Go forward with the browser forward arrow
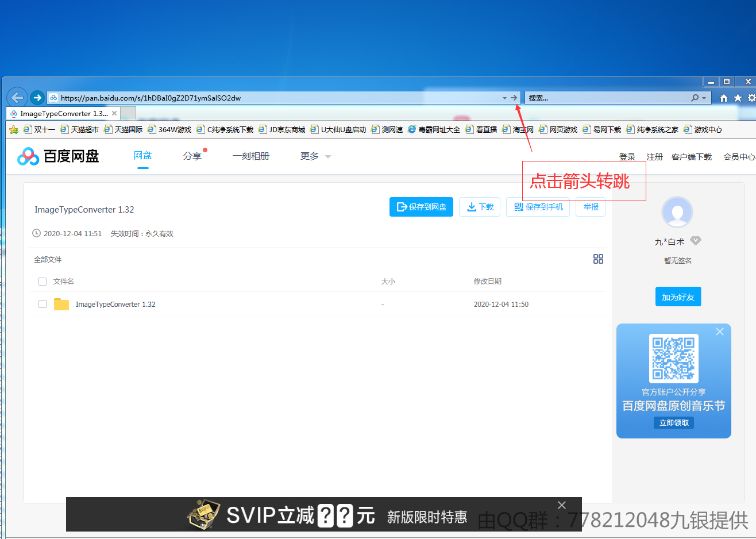756x539 pixels. pos(37,98)
